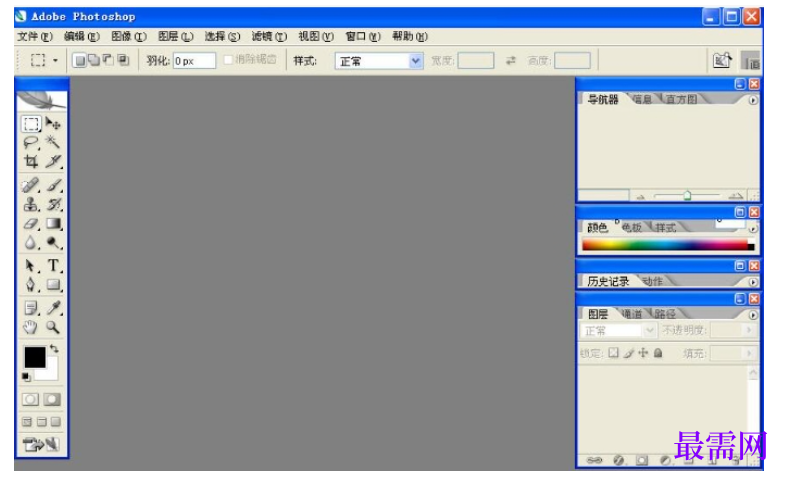The width and height of the screenshot is (786, 477).
Task: Open the 图像 (Image) menu
Action: pyautogui.click(x=129, y=37)
